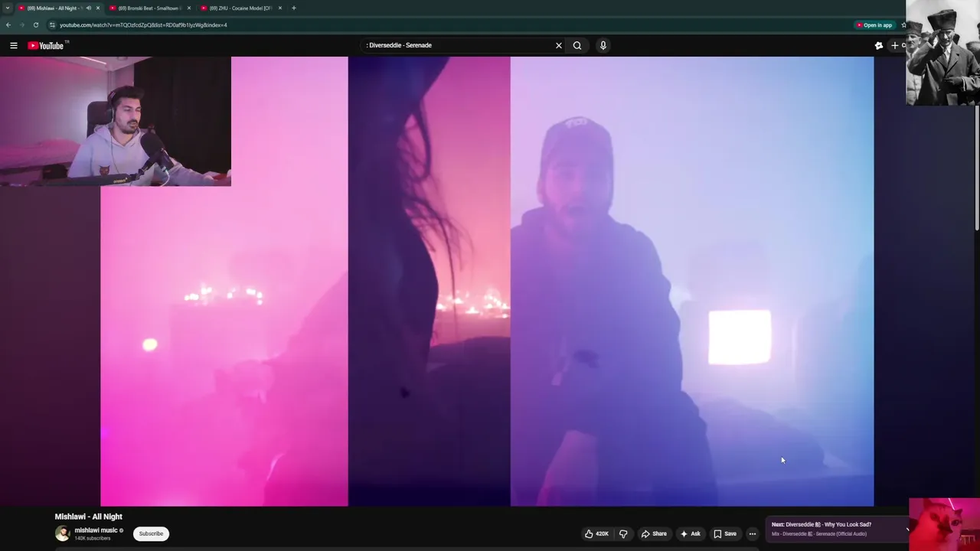
Task: Open the Ask AI button
Action: click(690, 533)
